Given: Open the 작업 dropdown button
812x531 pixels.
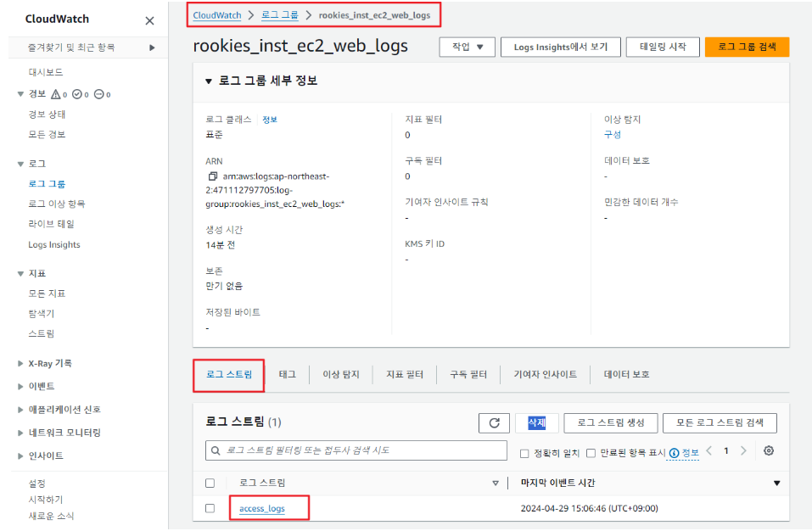Looking at the screenshot, I should [468, 48].
